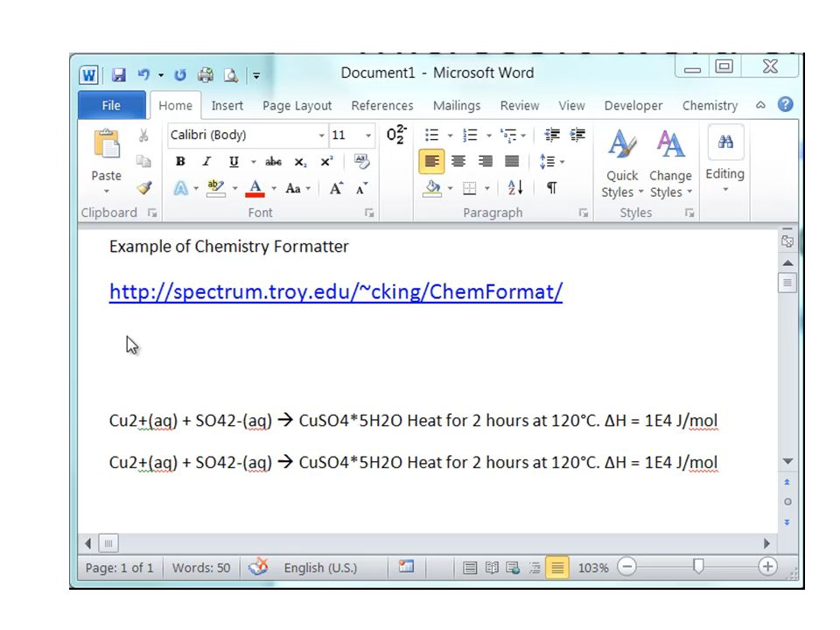Click the Redo icon in quick access toolbar
The height and width of the screenshot is (630, 840).
180,75
